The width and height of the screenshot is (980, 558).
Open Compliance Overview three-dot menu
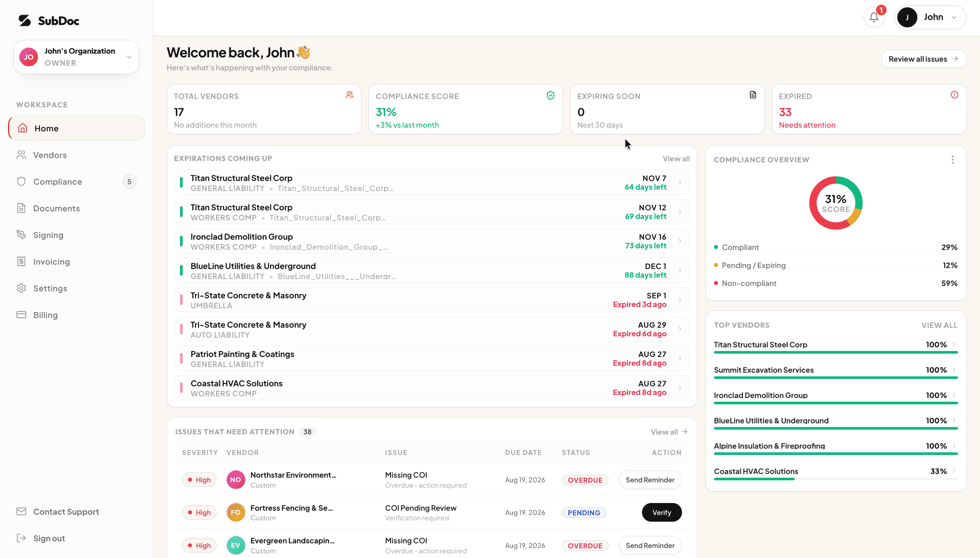[x=952, y=159]
